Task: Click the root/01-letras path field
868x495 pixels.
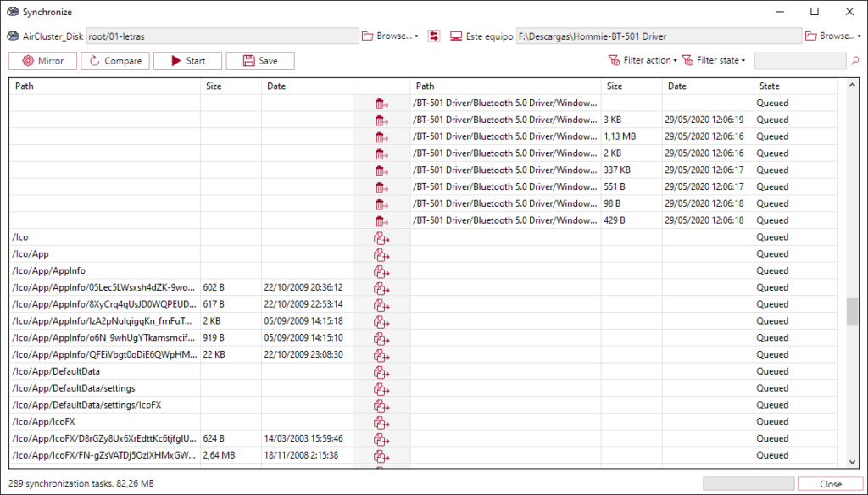Action: 223,36
